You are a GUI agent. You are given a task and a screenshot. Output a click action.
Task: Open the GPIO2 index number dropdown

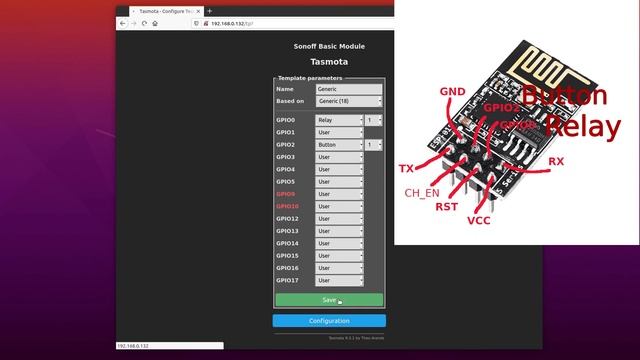(x=373, y=145)
